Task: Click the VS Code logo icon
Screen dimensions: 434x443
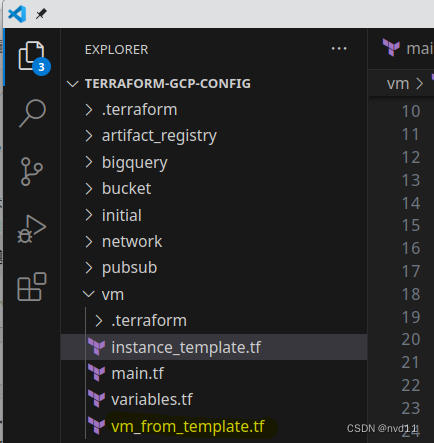Action: coord(17,14)
